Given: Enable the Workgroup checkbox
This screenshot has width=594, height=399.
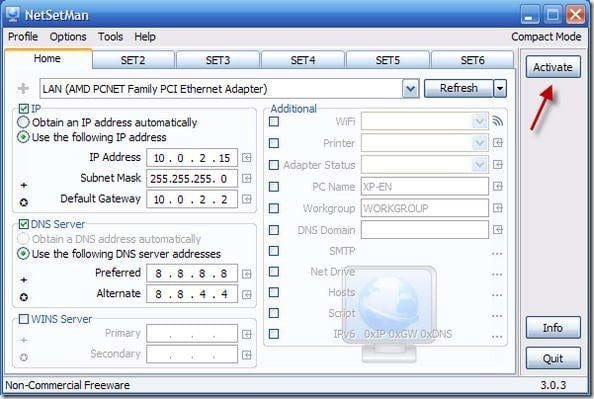Looking at the screenshot, I should click(274, 208).
